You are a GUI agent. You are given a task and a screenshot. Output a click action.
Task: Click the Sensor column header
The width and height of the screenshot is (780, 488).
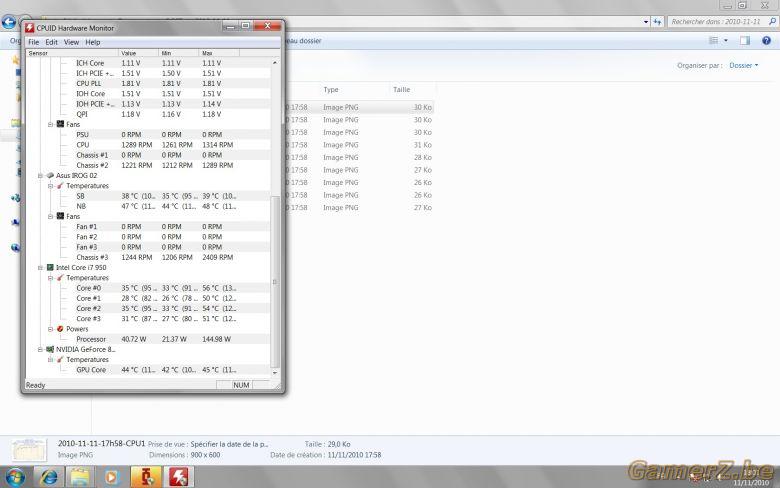(x=72, y=53)
